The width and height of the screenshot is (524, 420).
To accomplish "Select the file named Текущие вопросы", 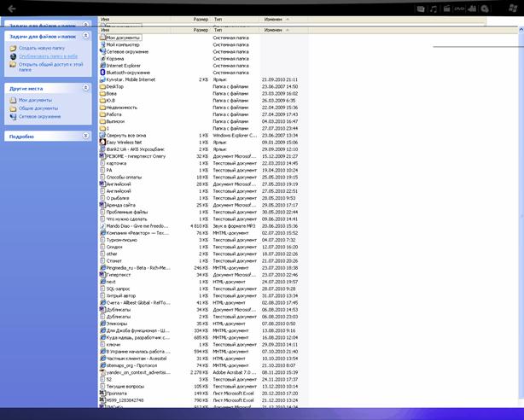I will coord(125,386).
